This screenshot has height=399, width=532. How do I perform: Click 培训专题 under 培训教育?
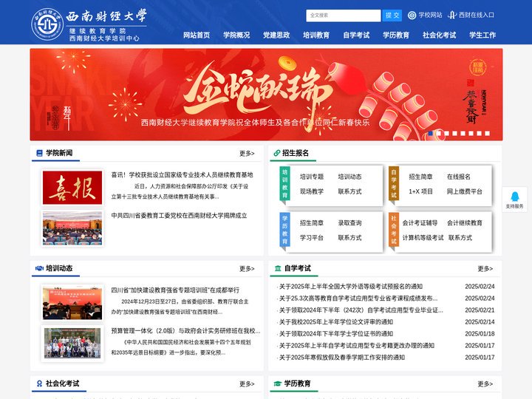[x=312, y=177]
